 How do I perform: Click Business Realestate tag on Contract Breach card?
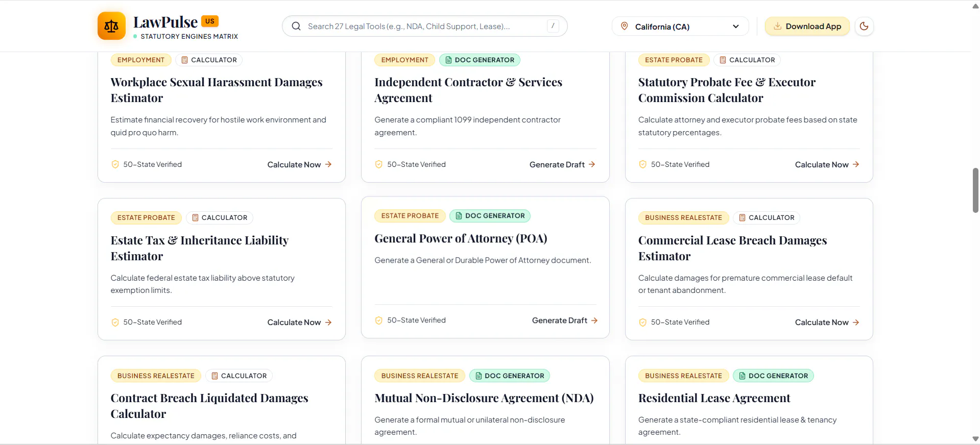pyautogui.click(x=156, y=376)
